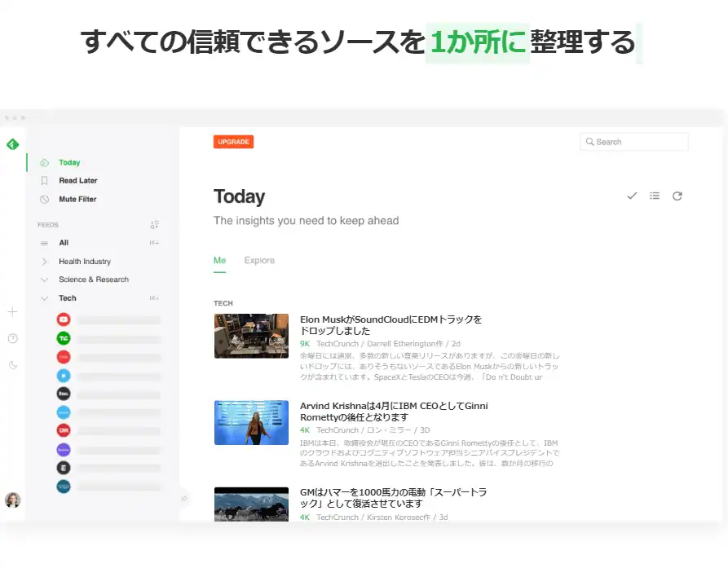Image resolution: width=728 pixels, height=577 pixels.
Task: Select the All feeds row
Action: click(x=99, y=243)
